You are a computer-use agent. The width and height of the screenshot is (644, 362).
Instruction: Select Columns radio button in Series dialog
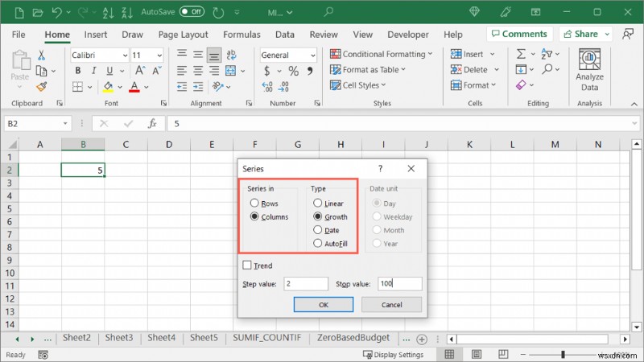pyautogui.click(x=254, y=216)
